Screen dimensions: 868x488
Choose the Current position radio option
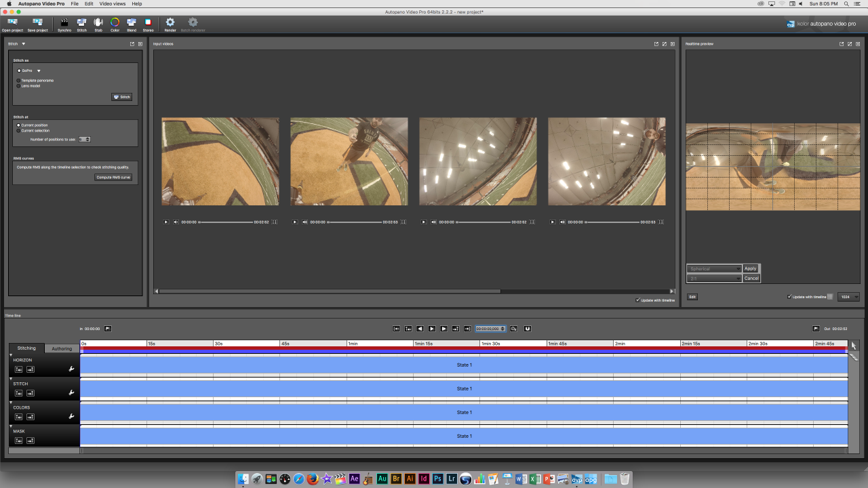pyautogui.click(x=19, y=125)
